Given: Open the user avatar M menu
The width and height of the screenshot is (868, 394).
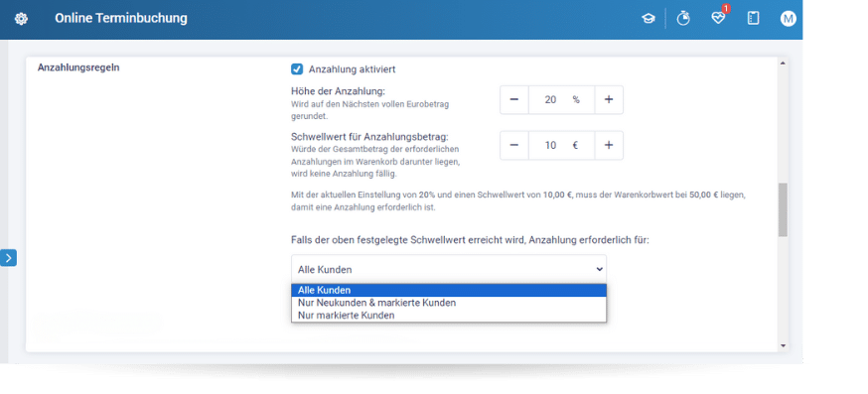Looking at the screenshot, I should coord(788,18).
